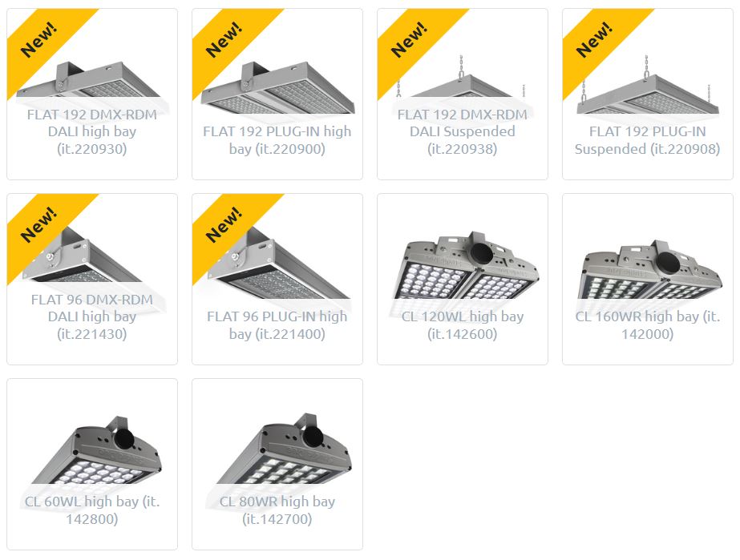The image size is (740, 560).
Task: Open CL 80WR high bay (it.142700) link
Action: (x=277, y=510)
